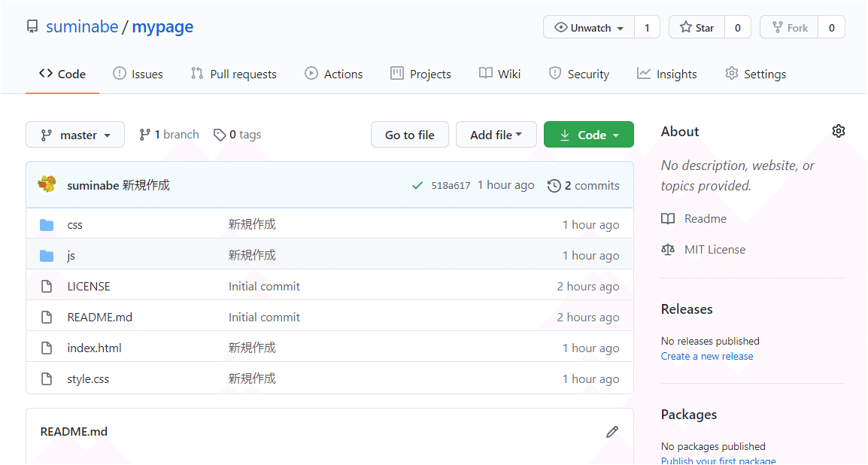Click the file icon of style.css row
The width and height of the screenshot is (868, 465).
[47, 379]
